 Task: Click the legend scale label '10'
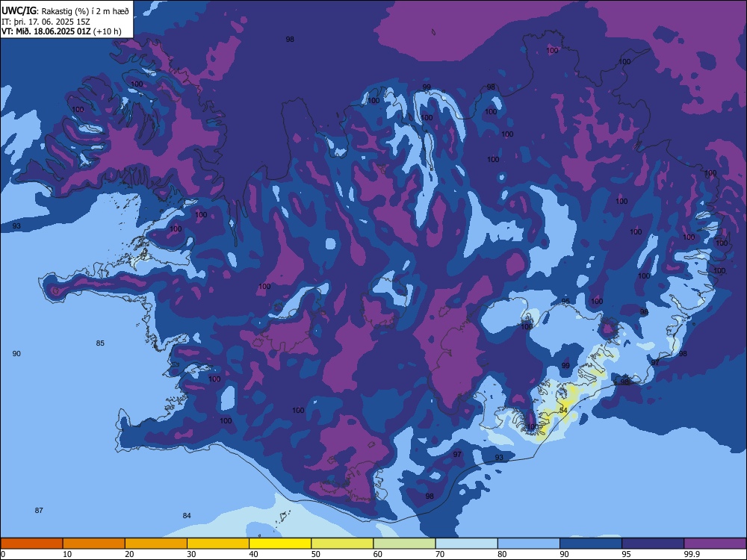67,554
